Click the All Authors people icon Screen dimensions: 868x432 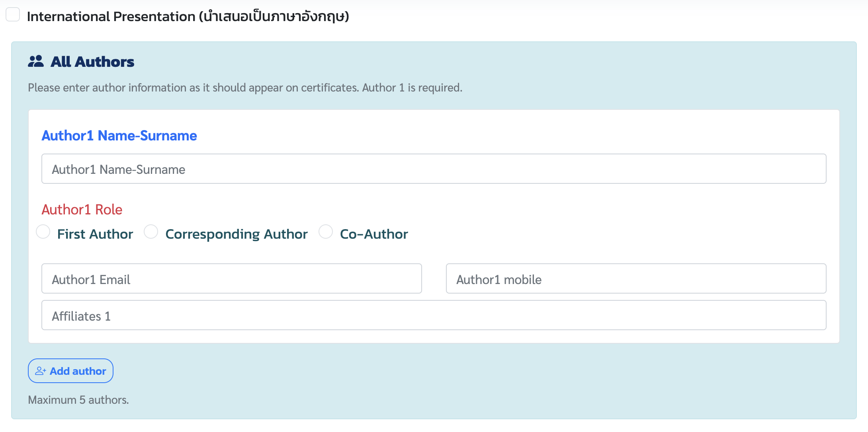click(36, 61)
